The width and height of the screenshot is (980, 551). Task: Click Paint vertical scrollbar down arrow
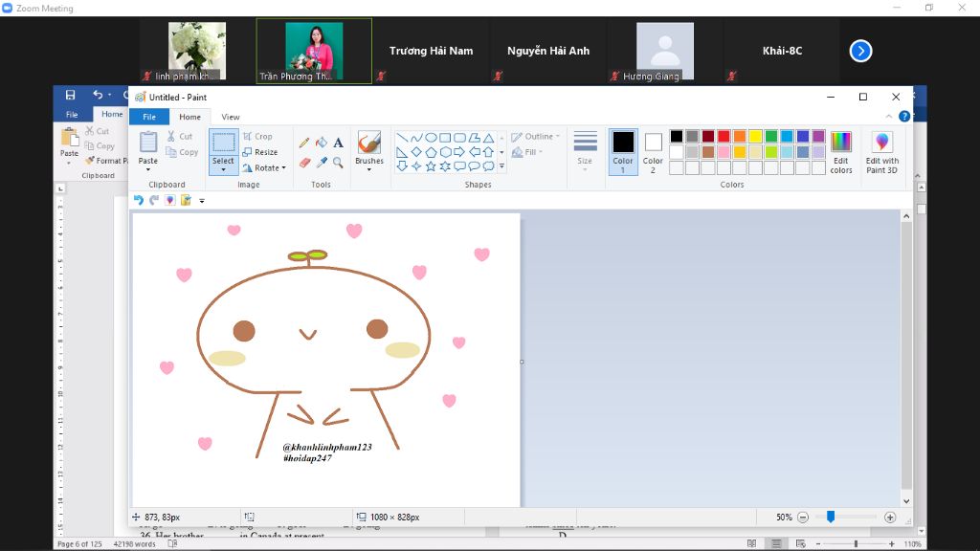[x=906, y=501]
